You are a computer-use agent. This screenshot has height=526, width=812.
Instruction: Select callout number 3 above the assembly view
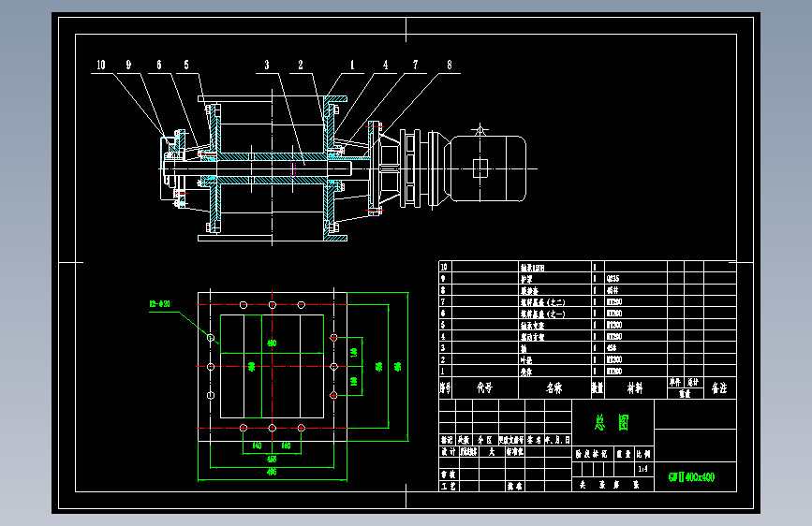click(267, 65)
